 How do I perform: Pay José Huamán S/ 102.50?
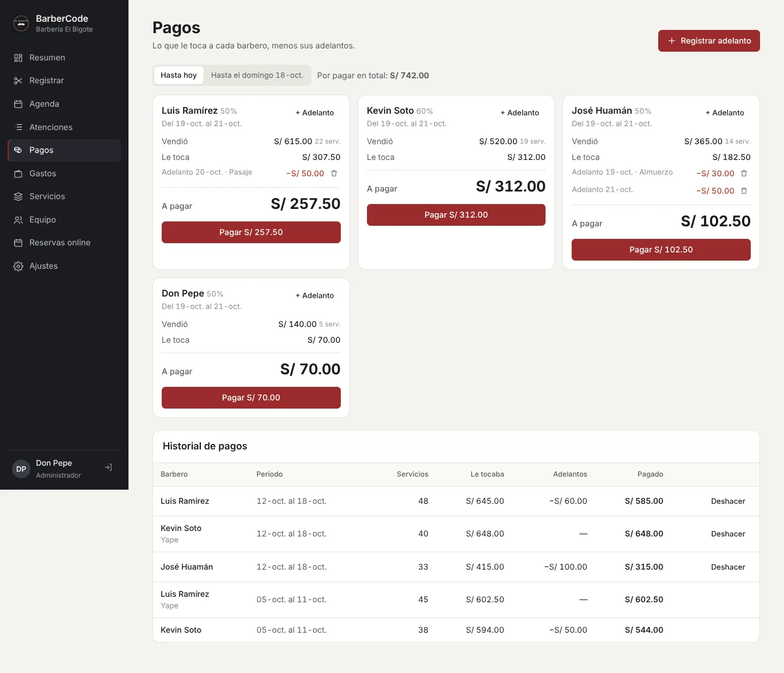tap(661, 250)
